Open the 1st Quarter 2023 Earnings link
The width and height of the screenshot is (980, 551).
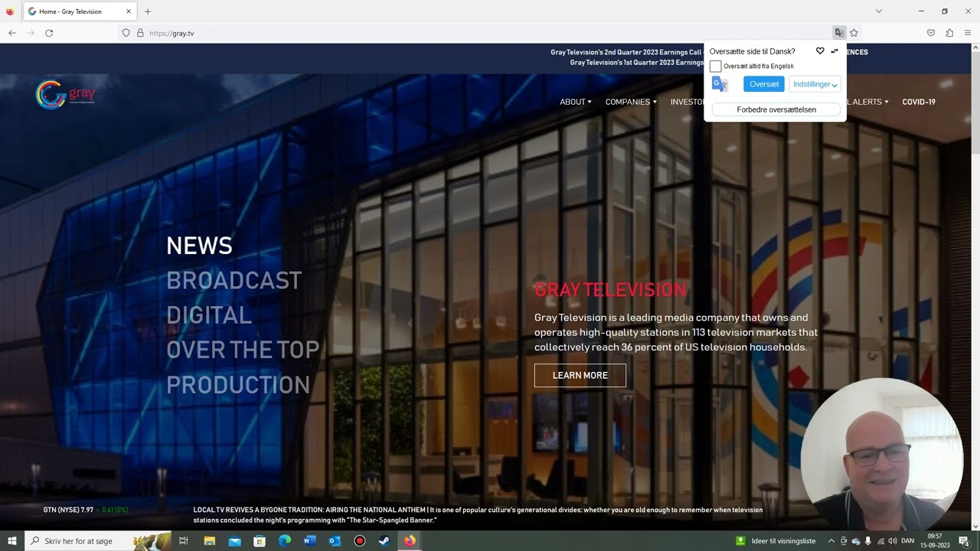pyautogui.click(x=637, y=63)
